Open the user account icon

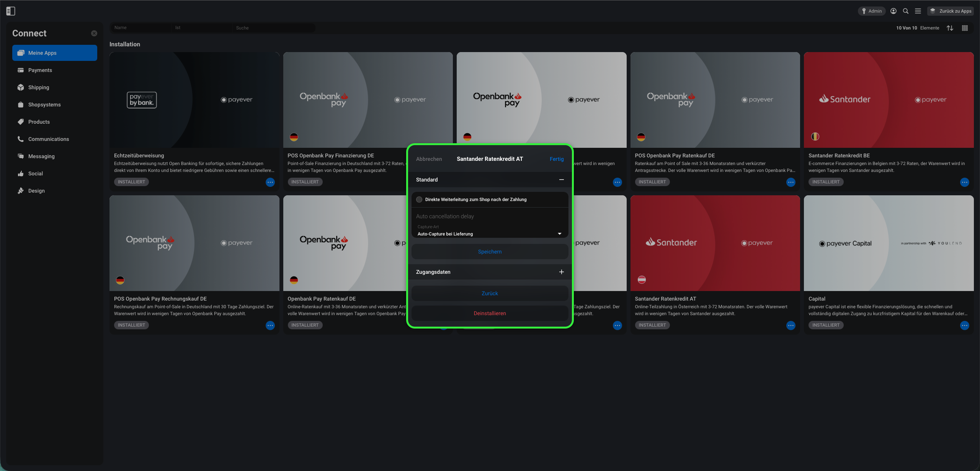click(893, 11)
